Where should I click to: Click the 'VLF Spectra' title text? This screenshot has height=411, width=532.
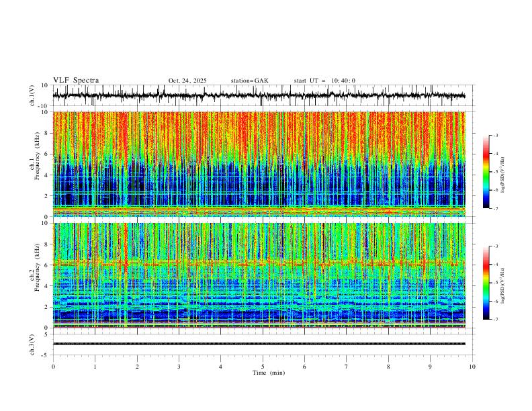[76, 81]
